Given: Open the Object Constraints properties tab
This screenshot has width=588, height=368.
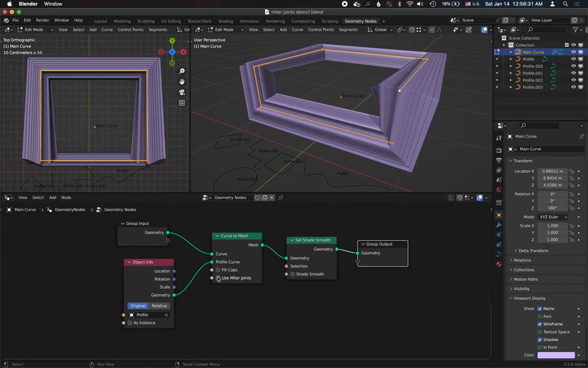Looking at the screenshot, I should 499,244.
